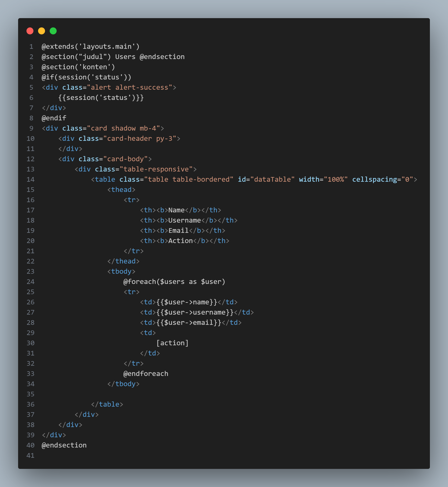Click the cellspacing attribute name
This screenshot has width=448, height=487.
tap(374, 180)
